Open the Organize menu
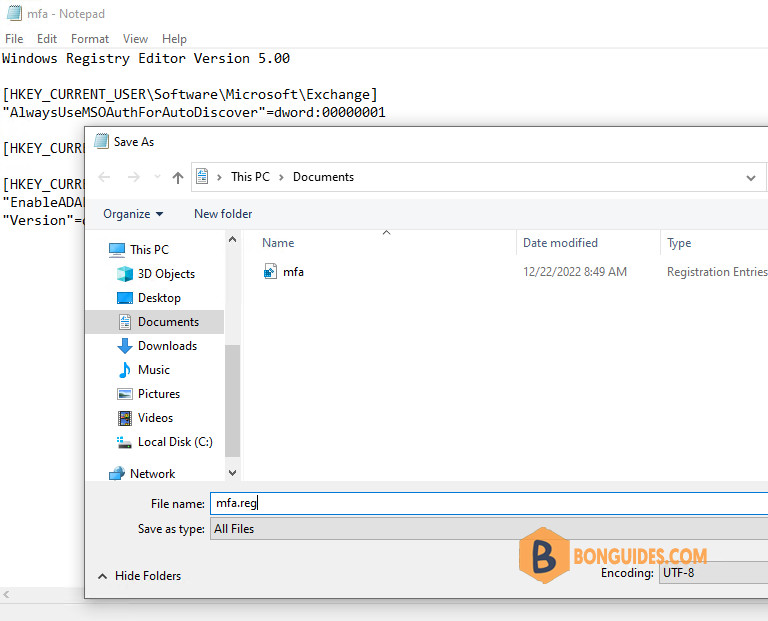Viewport: 768px width, 621px height. pos(133,214)
